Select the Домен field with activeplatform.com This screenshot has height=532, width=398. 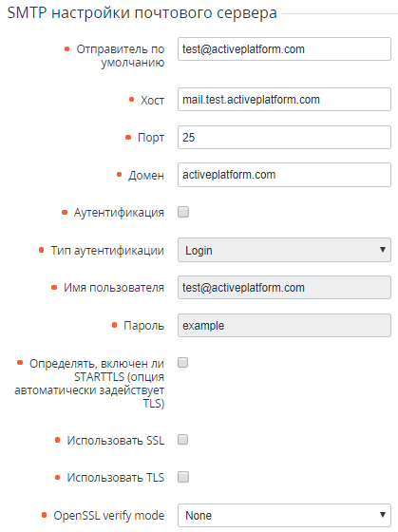[x=284, y=175]
